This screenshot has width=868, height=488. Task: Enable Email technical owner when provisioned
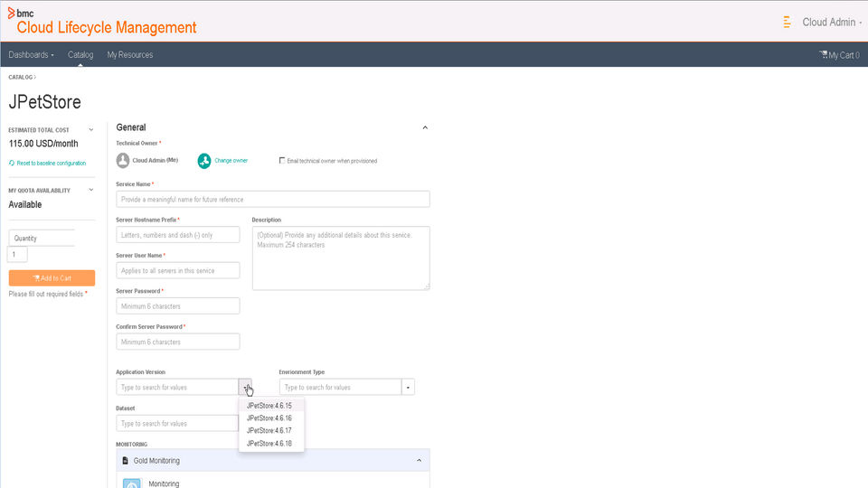click(x=282, y=161)
